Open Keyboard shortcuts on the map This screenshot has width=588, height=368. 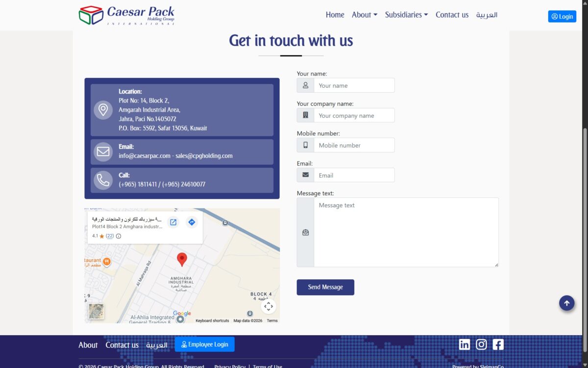coord(212,320)
